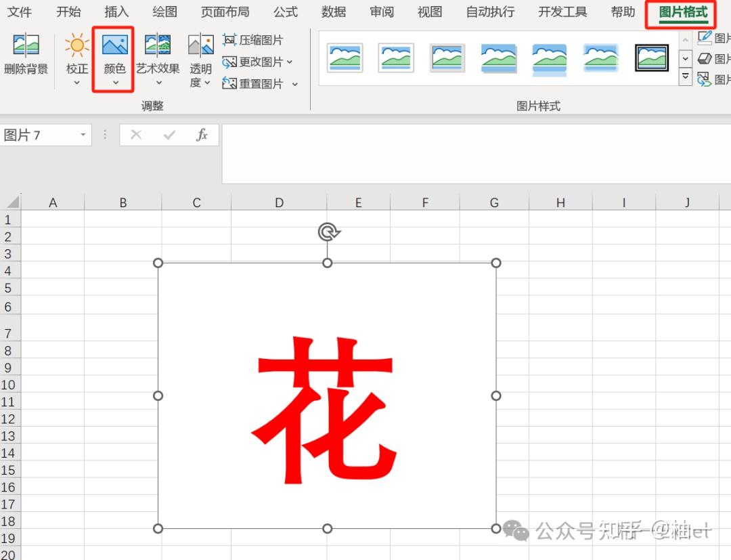Switch to the 绘图 tab
The width and height of the screenshot is (731, 560).
pyautogui.click(x=164, y=12)
